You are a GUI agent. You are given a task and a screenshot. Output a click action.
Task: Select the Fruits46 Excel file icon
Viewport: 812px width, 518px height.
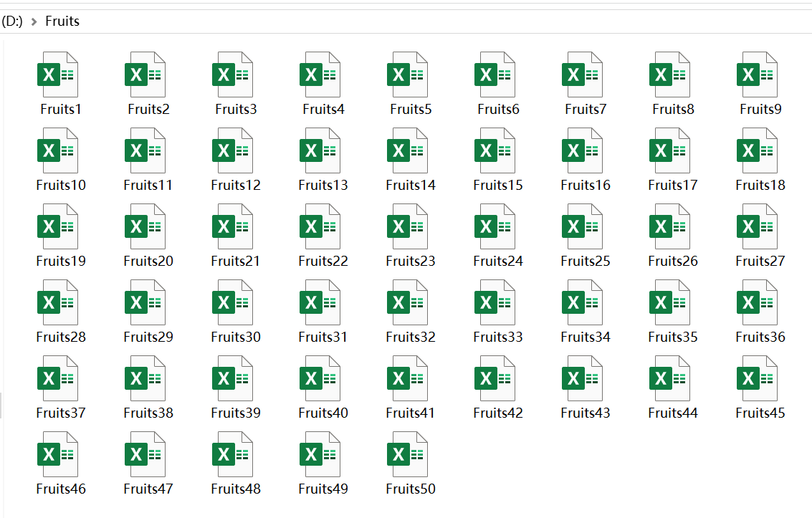click(57, 455)
